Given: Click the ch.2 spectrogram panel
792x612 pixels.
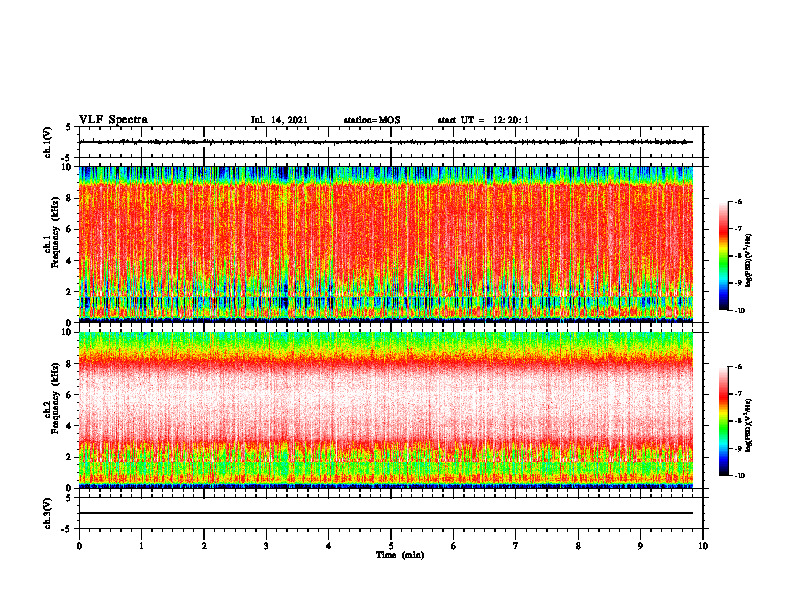Looking at the screenshot, I should pyautogui.click(x=391, y=410).
